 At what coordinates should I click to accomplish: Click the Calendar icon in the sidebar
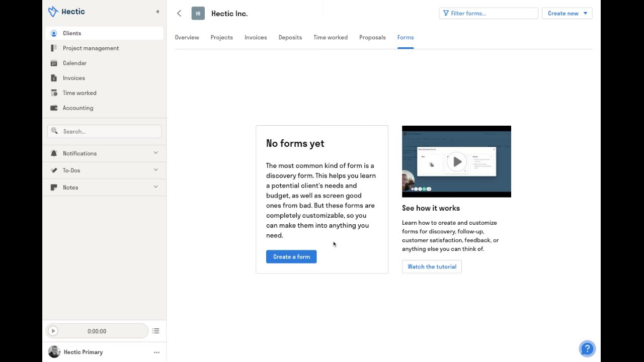pos(54,63)
